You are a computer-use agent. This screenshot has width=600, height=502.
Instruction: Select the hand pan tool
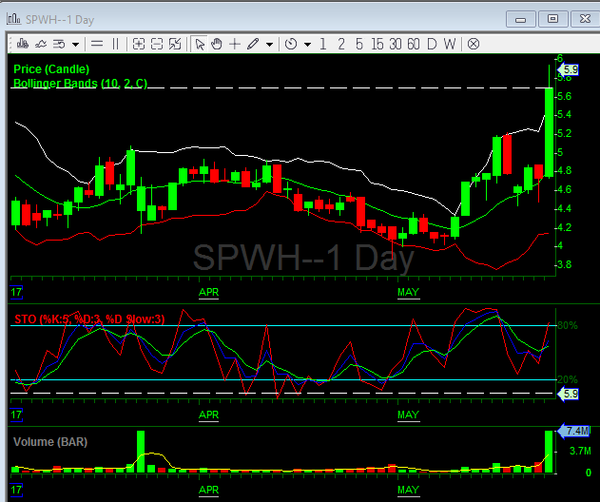click(216, 44)
